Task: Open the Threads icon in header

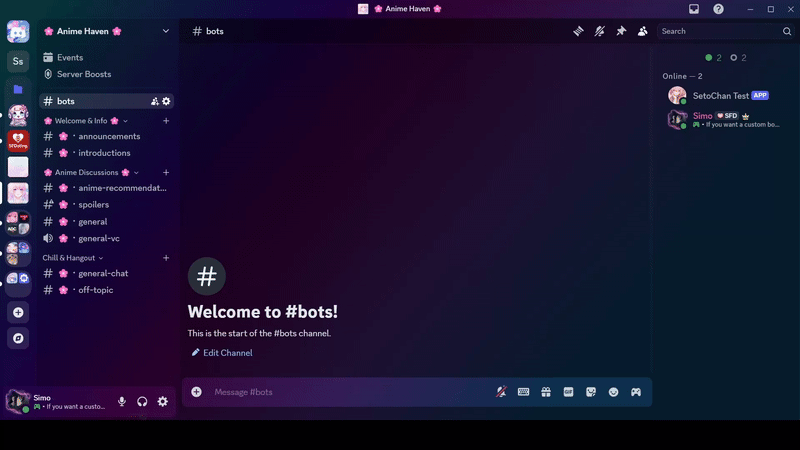Action: 578,31
